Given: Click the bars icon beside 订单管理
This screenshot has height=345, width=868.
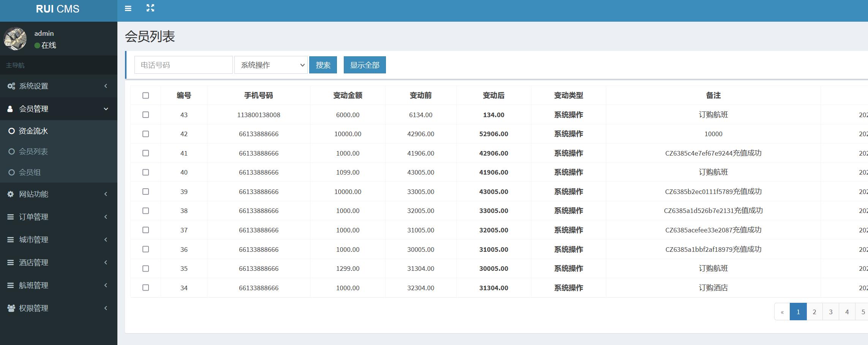Looking at the screenshot, I should point(11,217).
